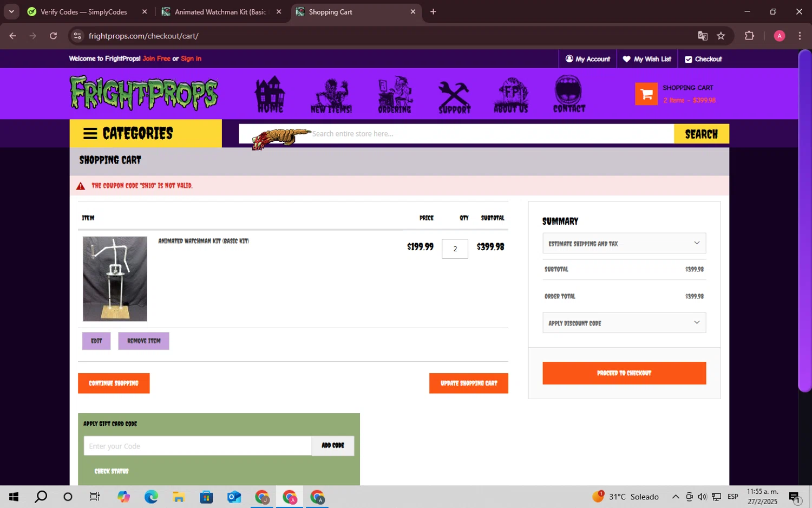Click the volume speaker icon

point(702,497)
